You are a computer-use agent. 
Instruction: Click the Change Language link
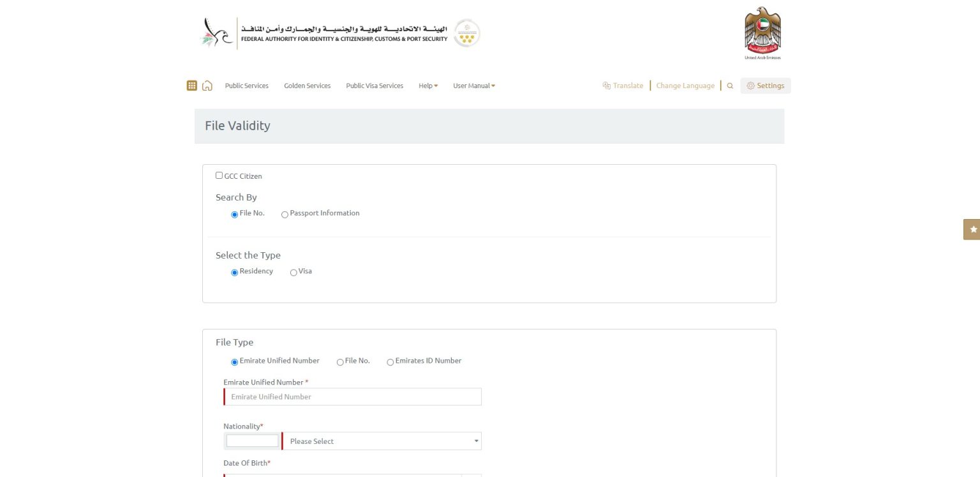click(685, 85)
